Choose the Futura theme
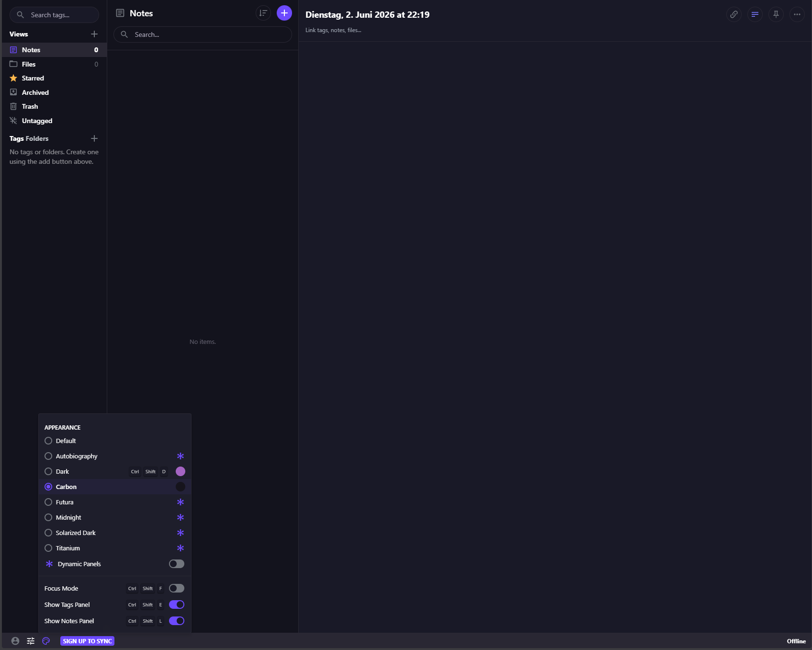 point(114,502)
